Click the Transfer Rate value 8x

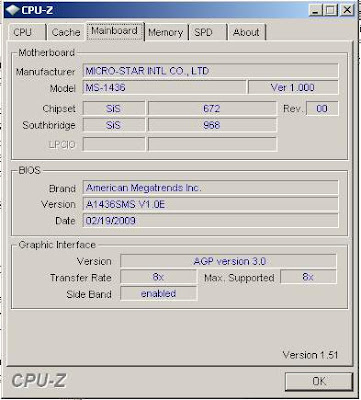[x=158, y=277]
